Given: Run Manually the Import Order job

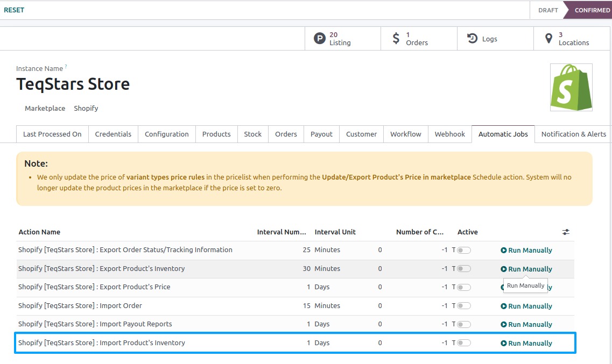Looking at the screenshot, I should pyautogui.click(x=526, y=306).
